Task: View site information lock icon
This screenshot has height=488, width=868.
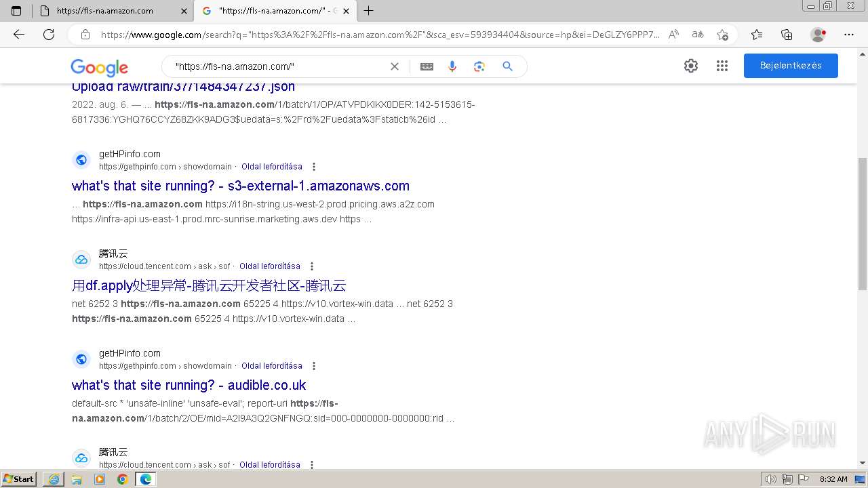Action: (85, 35)
